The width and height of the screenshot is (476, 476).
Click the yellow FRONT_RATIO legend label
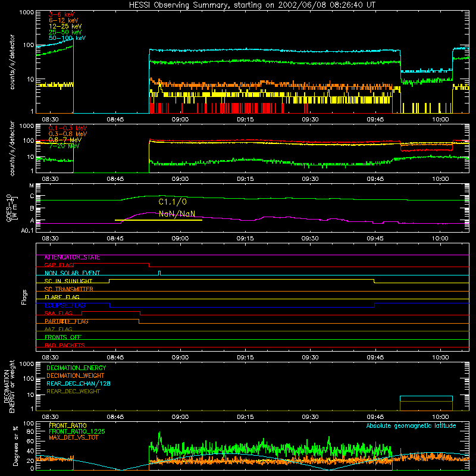click(68, 425)
